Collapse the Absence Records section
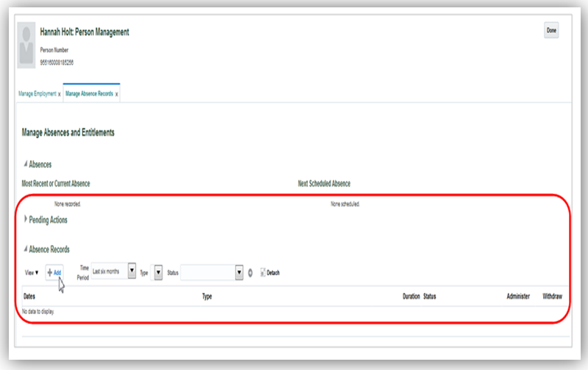Screen dimensions: 588x370 click(x=26, y=249)
